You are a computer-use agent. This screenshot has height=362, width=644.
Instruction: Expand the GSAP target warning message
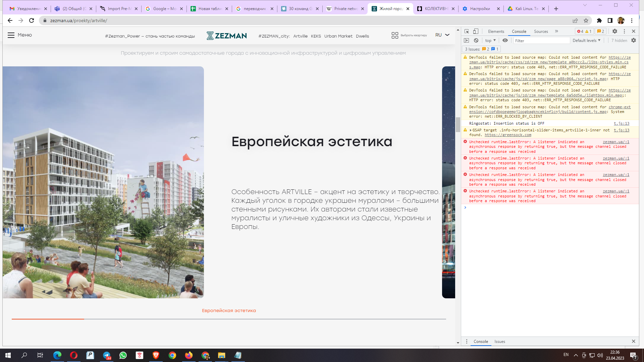[471, 130]
